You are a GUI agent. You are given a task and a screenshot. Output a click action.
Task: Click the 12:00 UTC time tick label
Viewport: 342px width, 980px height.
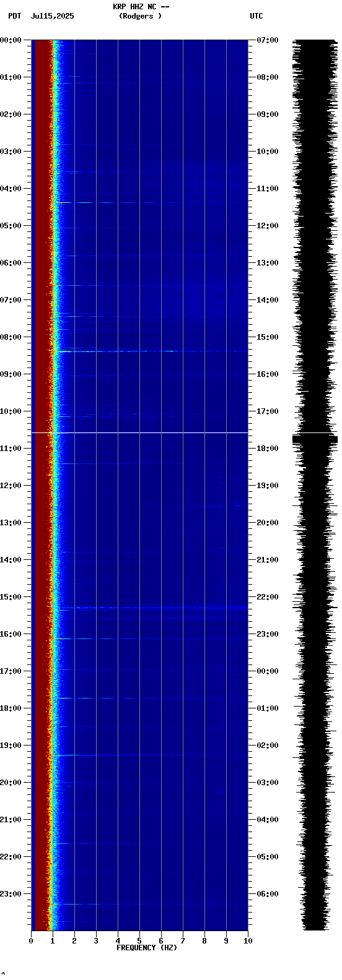click(x=268, y=226)
